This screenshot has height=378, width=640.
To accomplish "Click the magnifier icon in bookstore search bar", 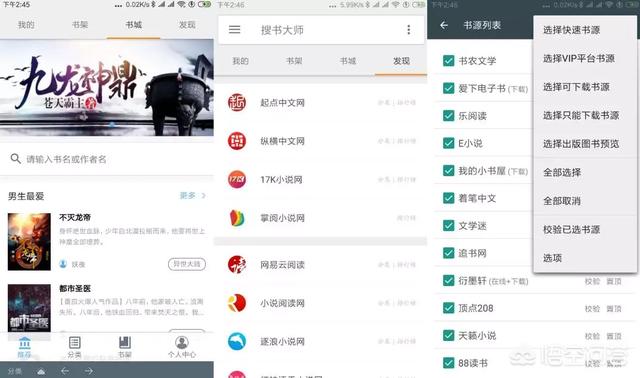I will point(16,158).
